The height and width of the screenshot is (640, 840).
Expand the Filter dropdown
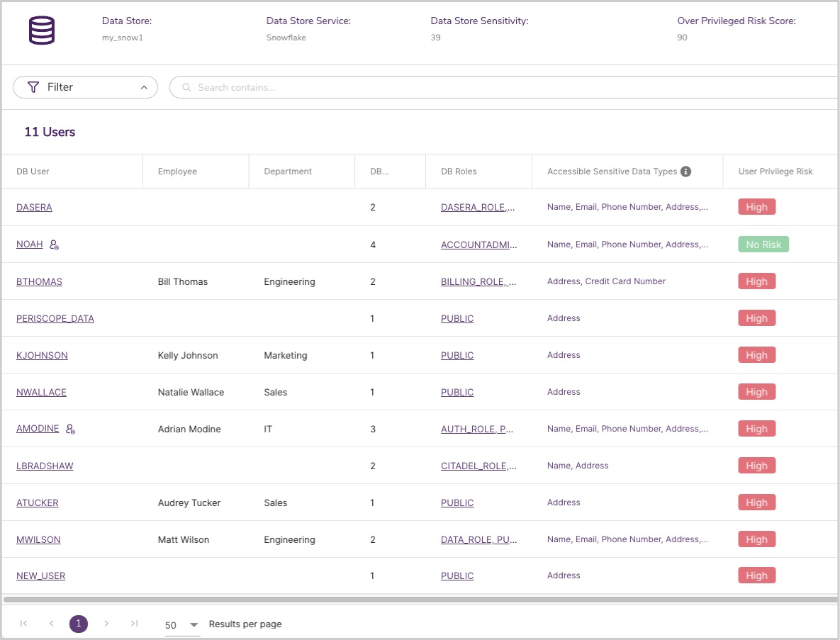point(85,87)
